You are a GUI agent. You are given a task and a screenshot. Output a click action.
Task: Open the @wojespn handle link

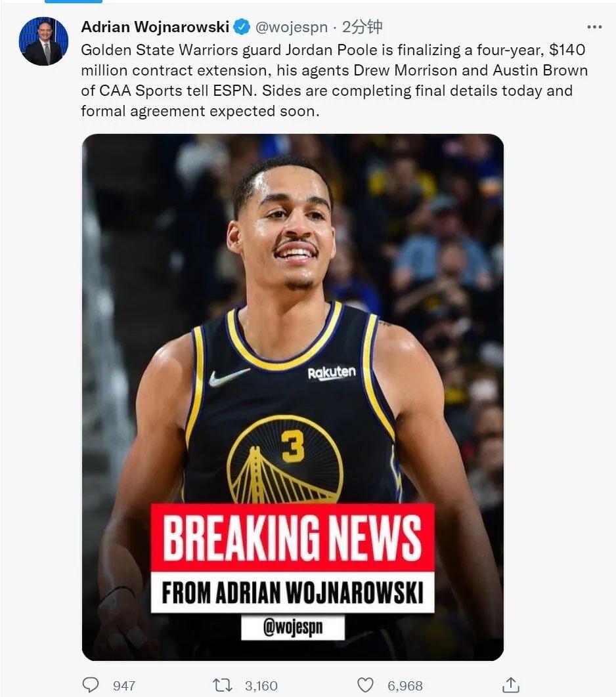pyautogui.click(x=292, y=28)
